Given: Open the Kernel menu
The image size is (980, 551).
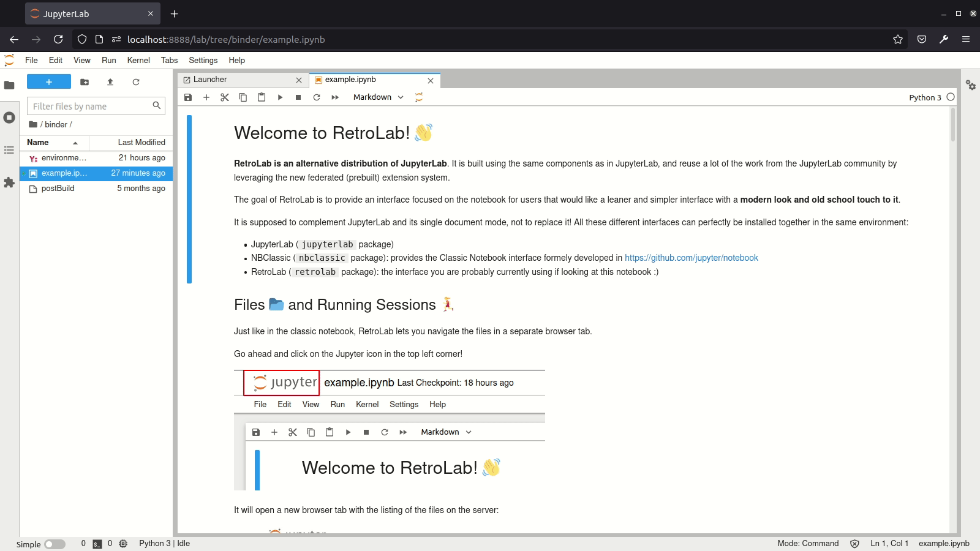Looking at the screenshot, I should pyautogui.click(x=138, y=60).
